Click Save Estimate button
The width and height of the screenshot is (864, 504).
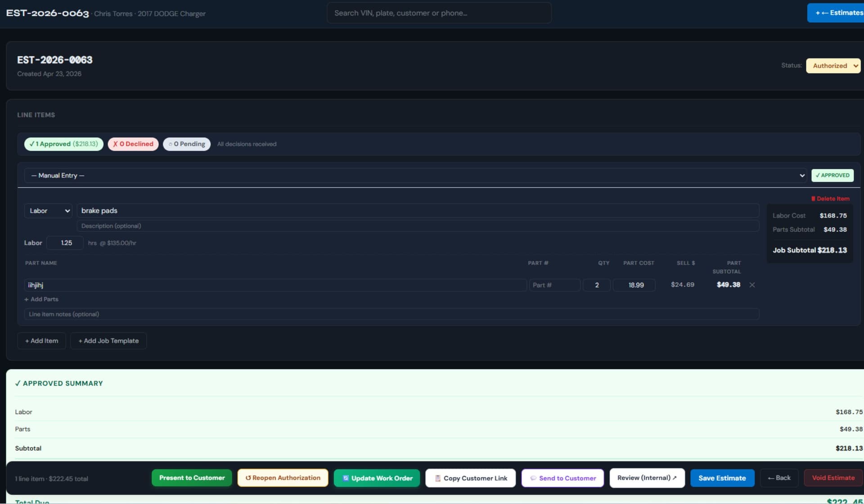pos(722,478)
